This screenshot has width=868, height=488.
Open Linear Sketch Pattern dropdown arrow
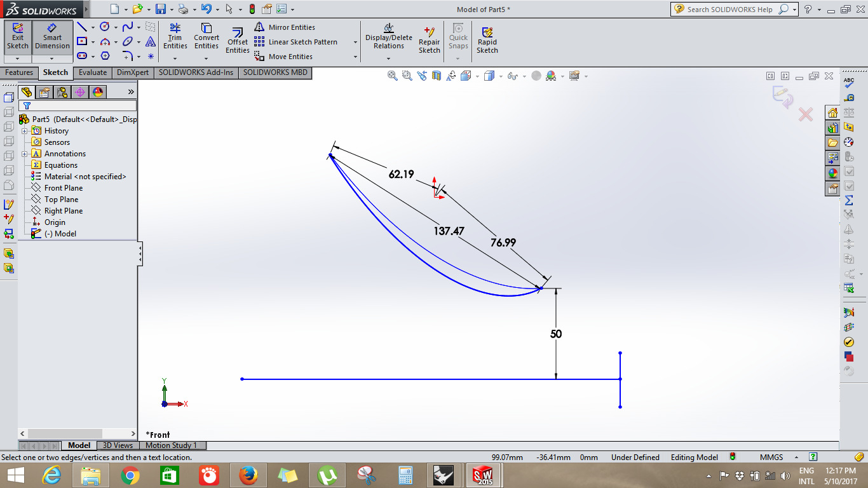pyautogui.click(x=355, y=42)
